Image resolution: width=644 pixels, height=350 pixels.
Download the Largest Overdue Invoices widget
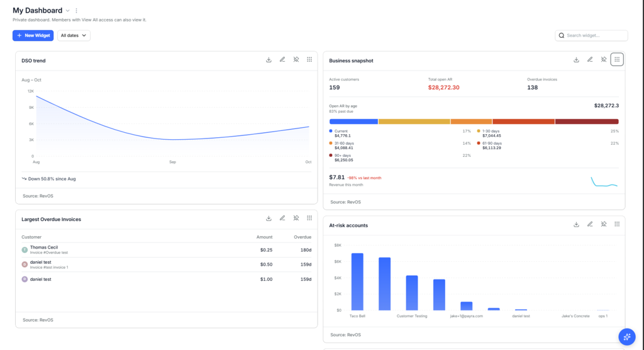(269, 218)
